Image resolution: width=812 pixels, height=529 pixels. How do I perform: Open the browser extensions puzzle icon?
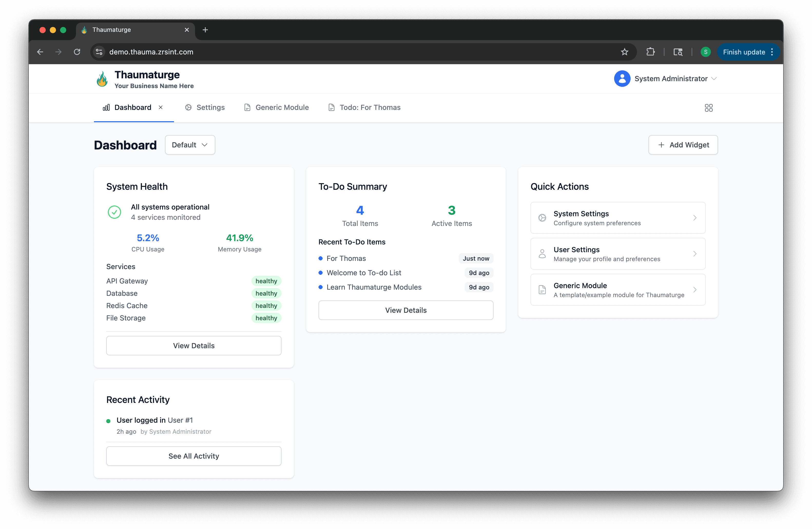pyautogui.click(x=650, y=52)
